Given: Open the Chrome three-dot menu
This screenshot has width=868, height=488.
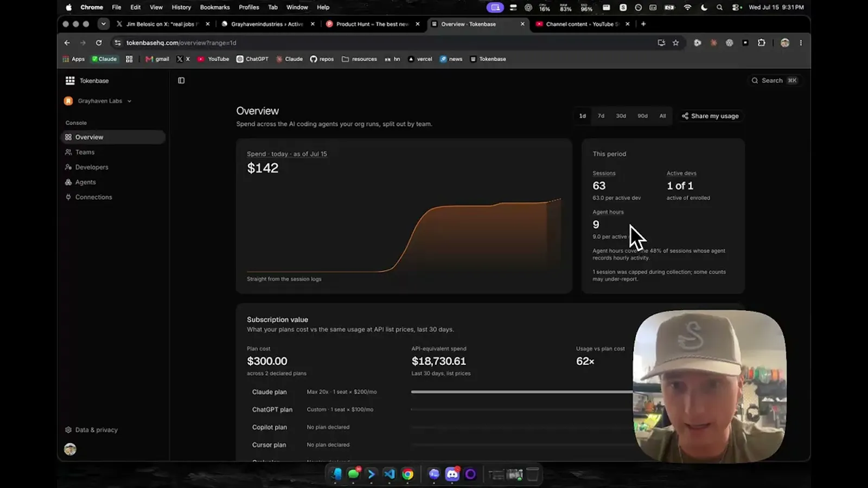Looking at the screenshot, I should click(801, 43).
